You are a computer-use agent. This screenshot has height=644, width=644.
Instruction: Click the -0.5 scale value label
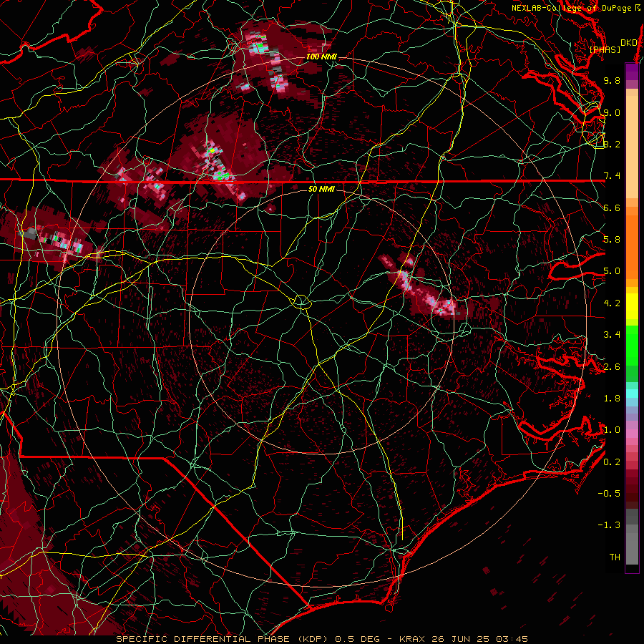point(609,494)
